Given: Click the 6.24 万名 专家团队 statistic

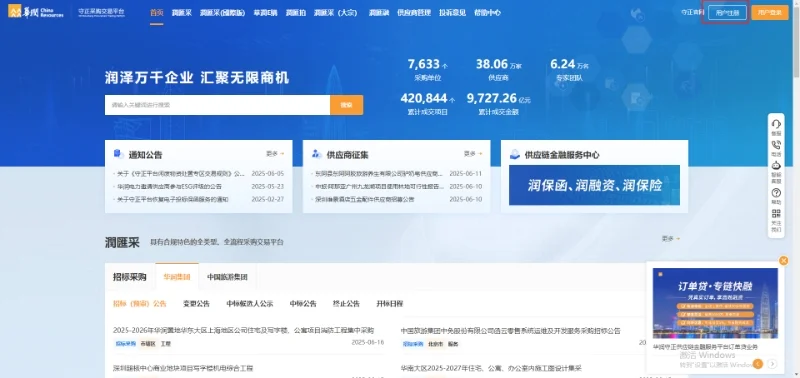Looking at the screenshot, I should 569,70.
